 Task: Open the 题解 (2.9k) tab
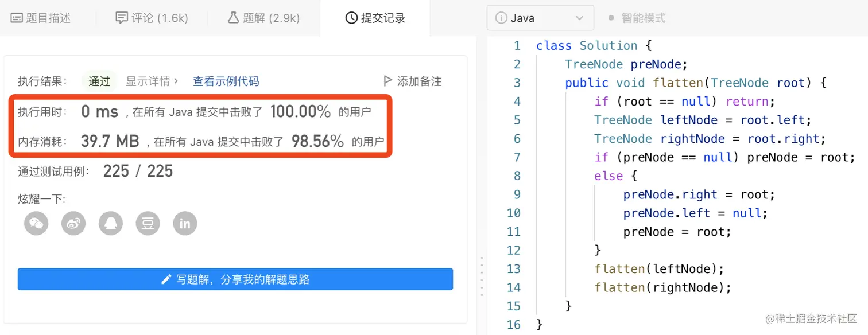coord(263,18)
